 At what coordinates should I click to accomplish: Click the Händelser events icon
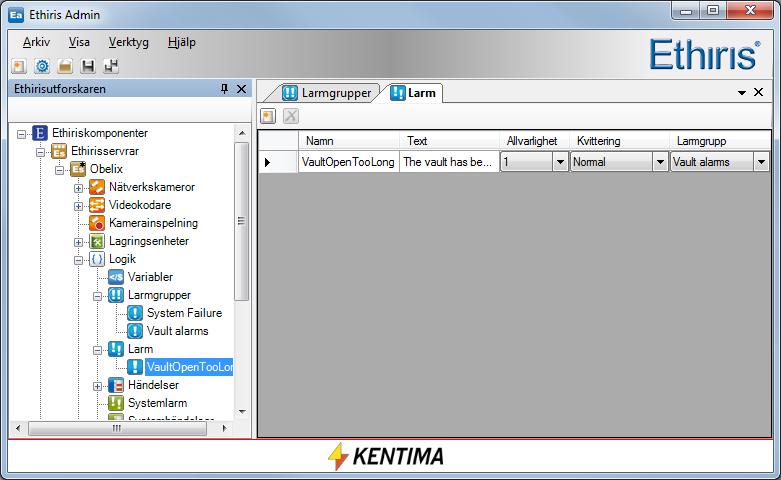(x=116, y=385)
